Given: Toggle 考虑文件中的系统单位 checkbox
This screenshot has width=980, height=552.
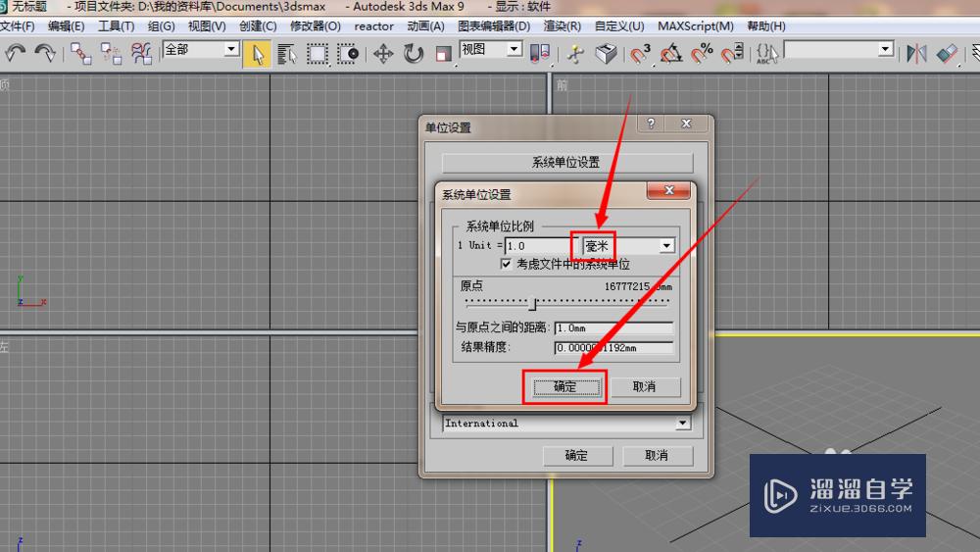Looking at the screenshot, I should coord(506,265).
